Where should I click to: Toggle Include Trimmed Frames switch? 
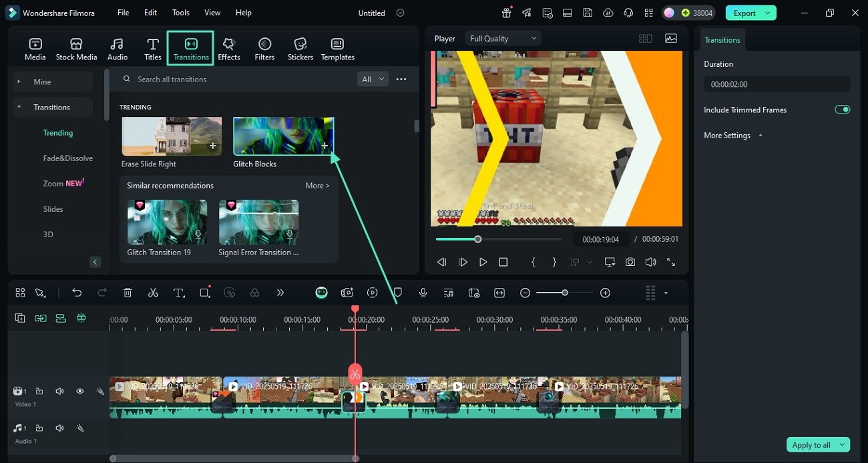tap(843, 110)
